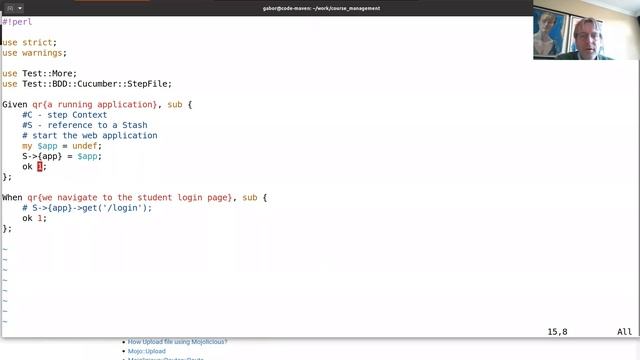640x360 pixels.
Task: Click 'qr{a running application}' regex
Action: click(95, 104)
